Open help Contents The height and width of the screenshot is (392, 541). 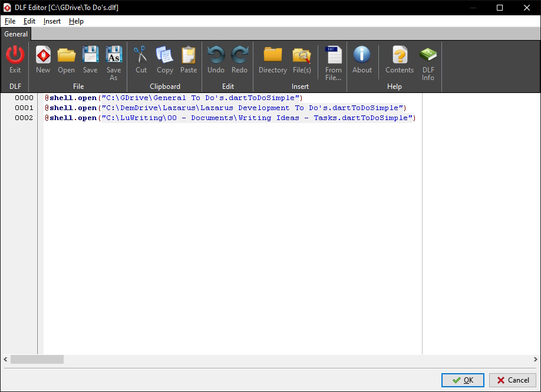point(400,55)
